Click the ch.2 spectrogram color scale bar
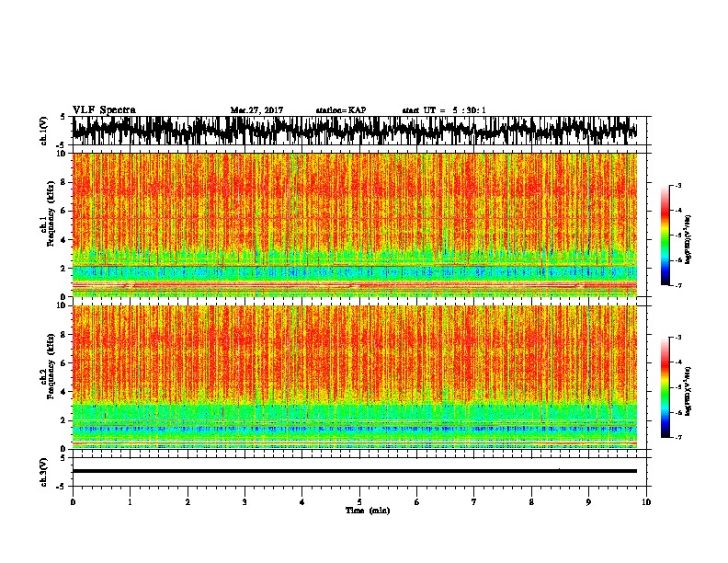 tap(665, 387)
